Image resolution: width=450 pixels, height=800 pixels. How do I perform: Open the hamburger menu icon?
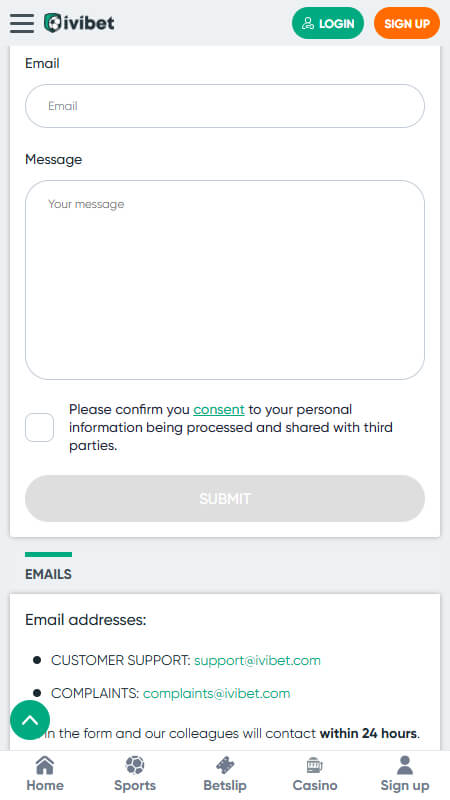point(22,23)
